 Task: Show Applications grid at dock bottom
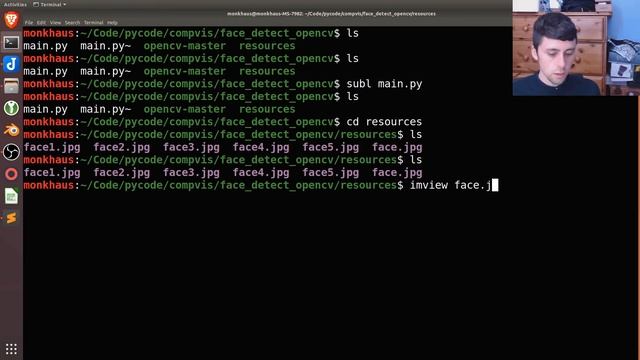[11, 349]
